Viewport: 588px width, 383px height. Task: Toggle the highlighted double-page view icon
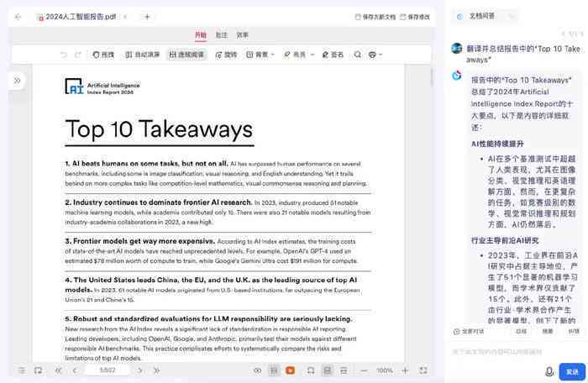328,370
